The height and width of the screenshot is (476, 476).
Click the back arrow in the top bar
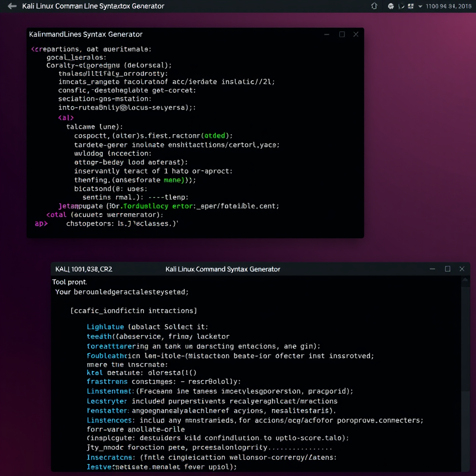[12, 6]
